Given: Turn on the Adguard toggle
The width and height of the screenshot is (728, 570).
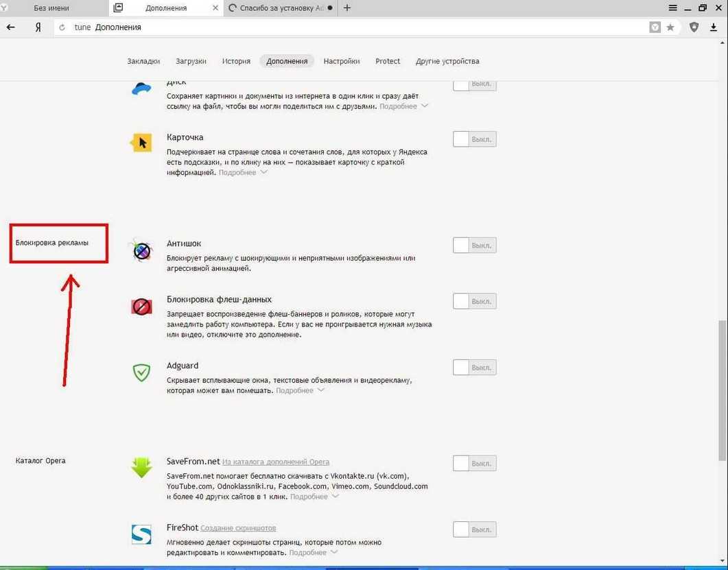Looking at the screenshot, I should (474, 367).
